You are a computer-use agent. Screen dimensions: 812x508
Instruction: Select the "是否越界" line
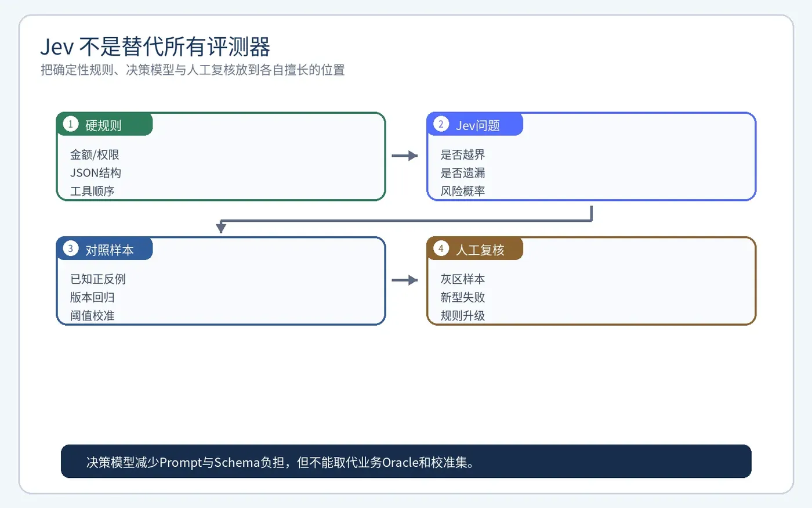pyautogui.click(x=463, y=154)
